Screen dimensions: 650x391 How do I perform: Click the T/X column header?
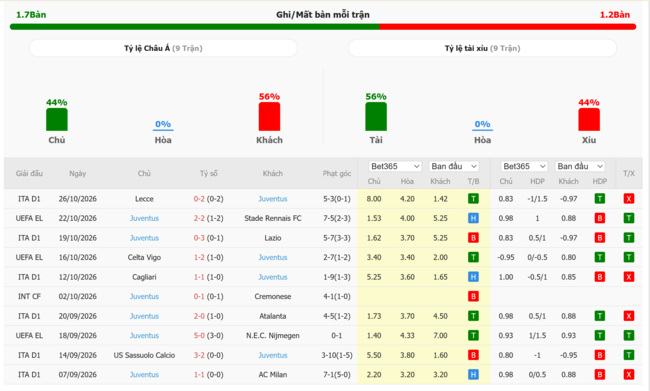pyautogui.click(x=629, y=173)
